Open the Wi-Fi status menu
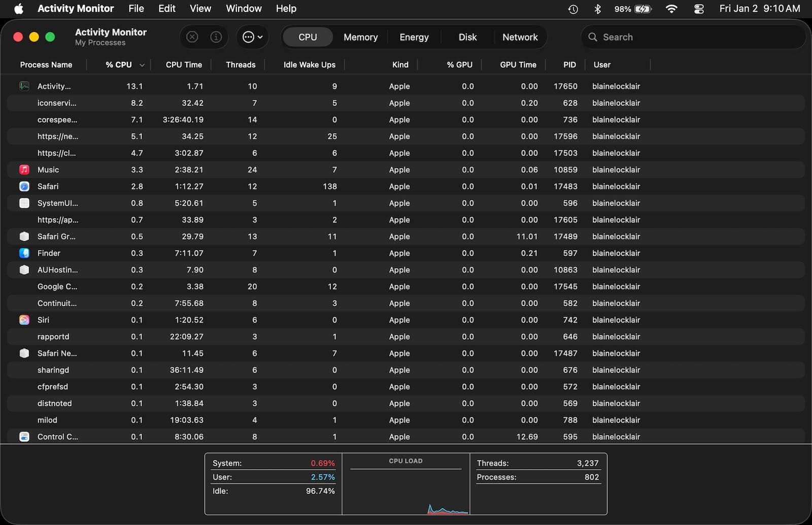This screenshot has width=812, height=525. point(671,9)
